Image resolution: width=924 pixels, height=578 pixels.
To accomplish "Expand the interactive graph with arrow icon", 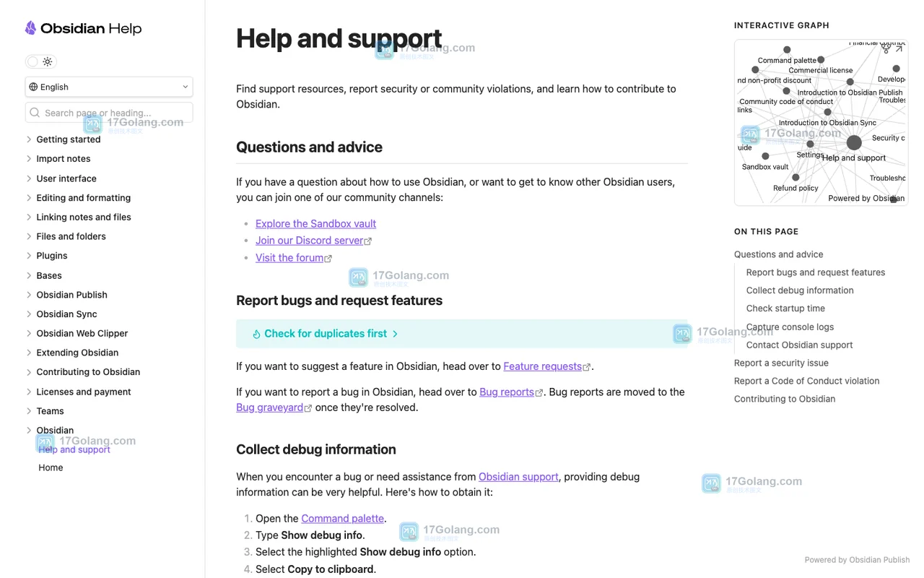I will (x=899, y=49).
